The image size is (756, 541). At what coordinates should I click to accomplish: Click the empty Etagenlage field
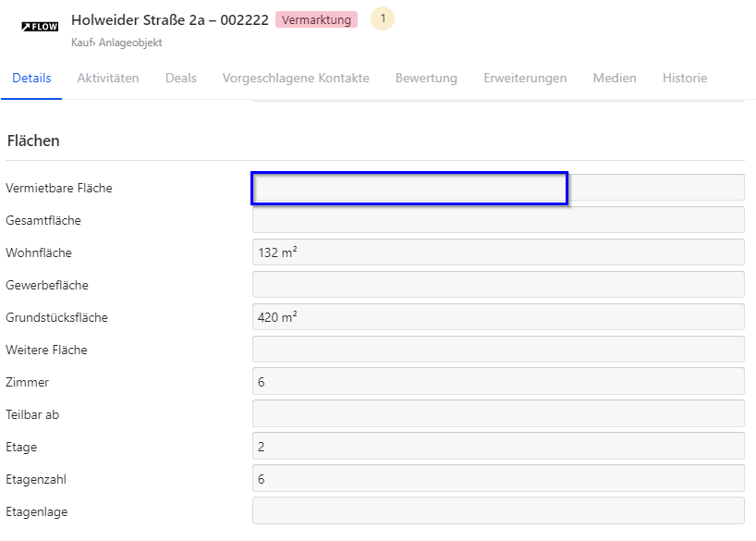click(498, 510)
